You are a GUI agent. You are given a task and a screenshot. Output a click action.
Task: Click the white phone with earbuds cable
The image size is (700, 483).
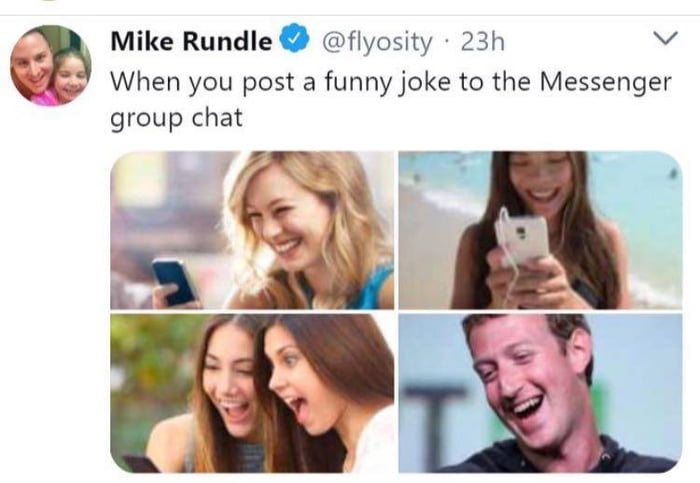click(521, 239)
